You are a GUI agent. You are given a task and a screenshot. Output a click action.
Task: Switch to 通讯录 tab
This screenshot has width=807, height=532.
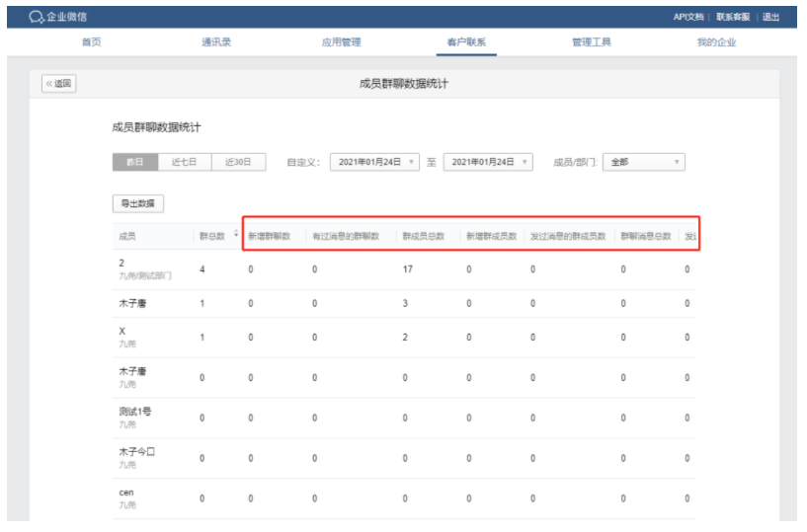[216, 42]
